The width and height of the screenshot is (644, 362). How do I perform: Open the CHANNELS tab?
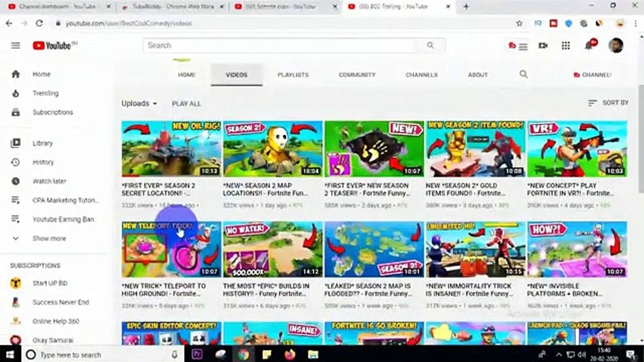(x=422, y=74)
